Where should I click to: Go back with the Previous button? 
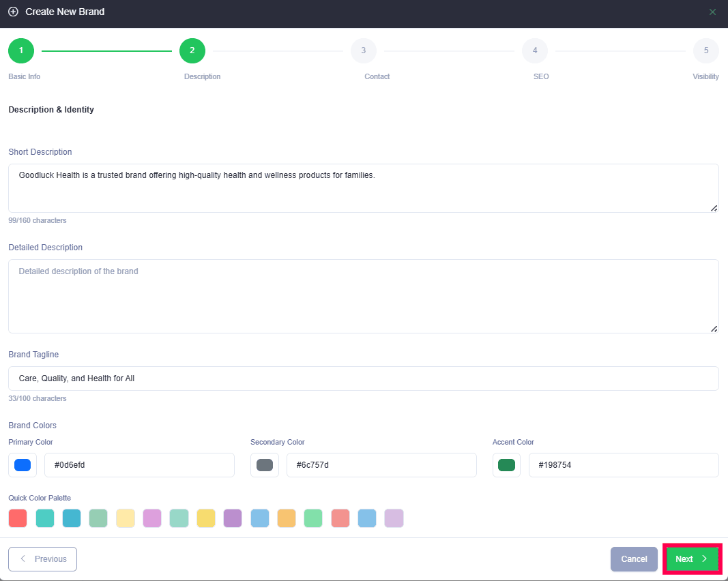point(42,559)
